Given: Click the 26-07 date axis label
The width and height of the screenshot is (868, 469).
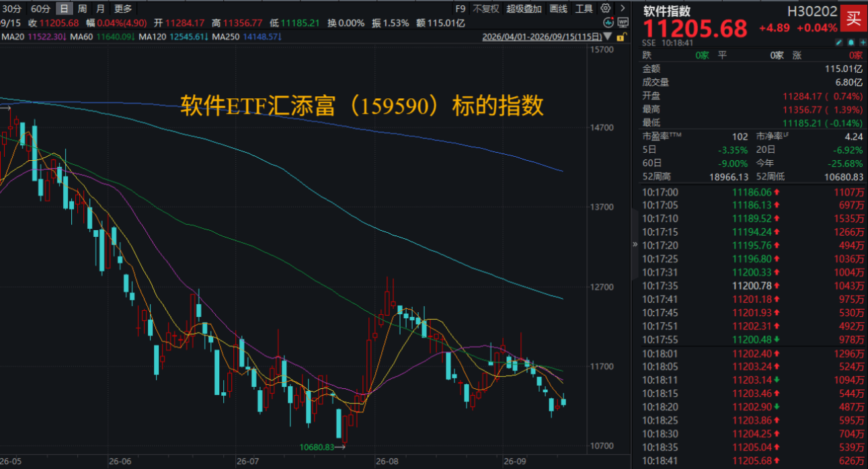Looking at the screenshot, I should coord(247,462).
